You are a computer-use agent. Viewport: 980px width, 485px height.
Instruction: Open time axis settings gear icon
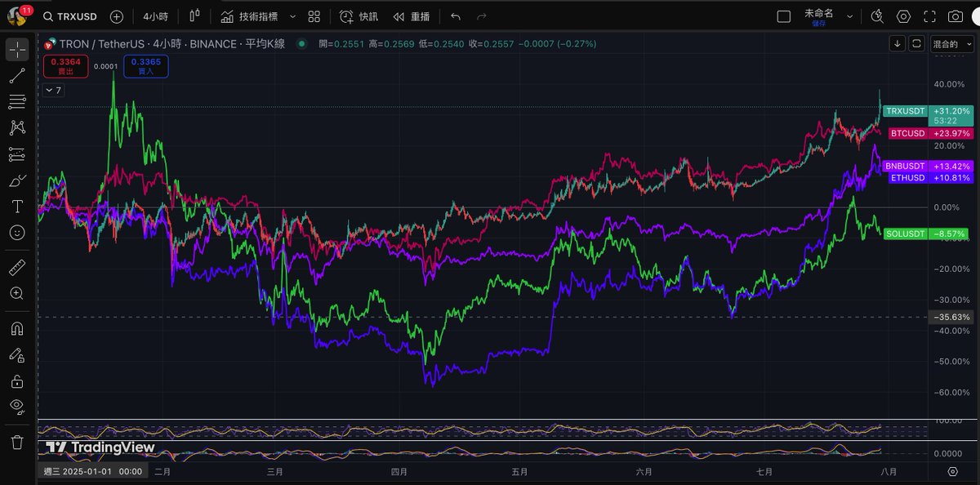click(952, 471)
